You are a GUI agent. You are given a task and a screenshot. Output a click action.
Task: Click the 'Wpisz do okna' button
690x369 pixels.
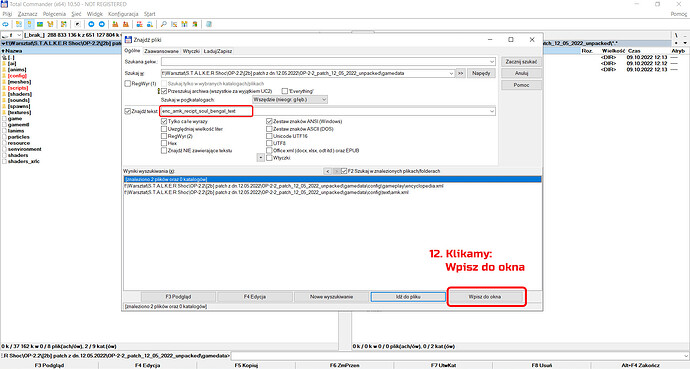pos(484,297)
